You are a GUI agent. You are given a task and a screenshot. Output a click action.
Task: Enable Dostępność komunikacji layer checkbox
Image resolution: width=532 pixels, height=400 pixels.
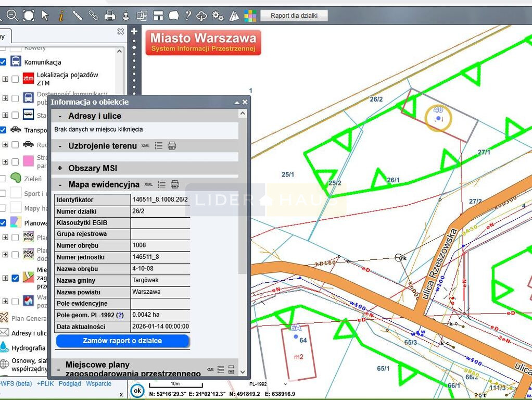coord(15,98)
